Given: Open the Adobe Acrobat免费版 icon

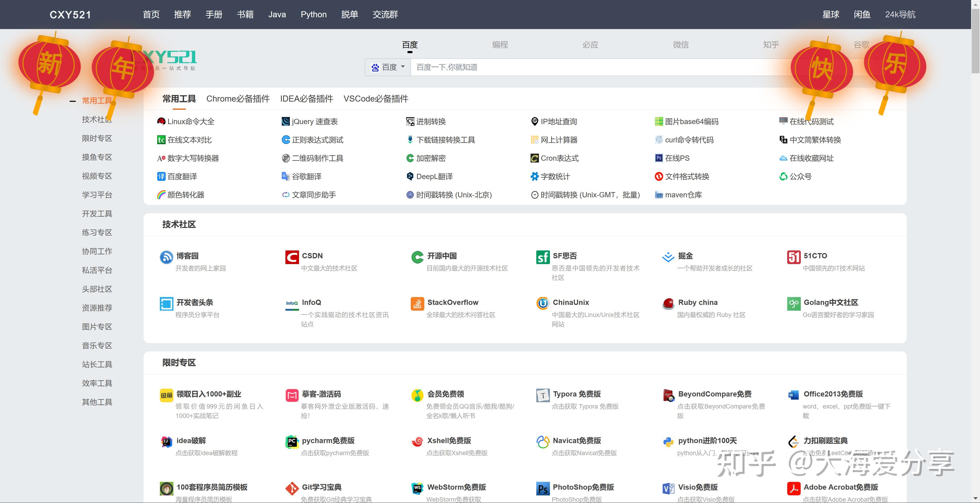Looking at the screenshot, I should pyautogui.click(x=793, y=488).
